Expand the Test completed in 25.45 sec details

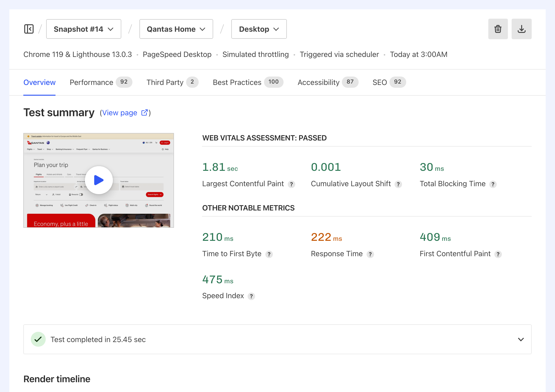(x=521, y=339)
